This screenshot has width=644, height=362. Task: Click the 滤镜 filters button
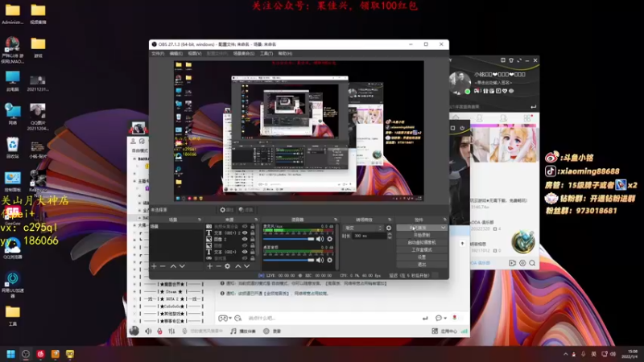click(246, 210)
